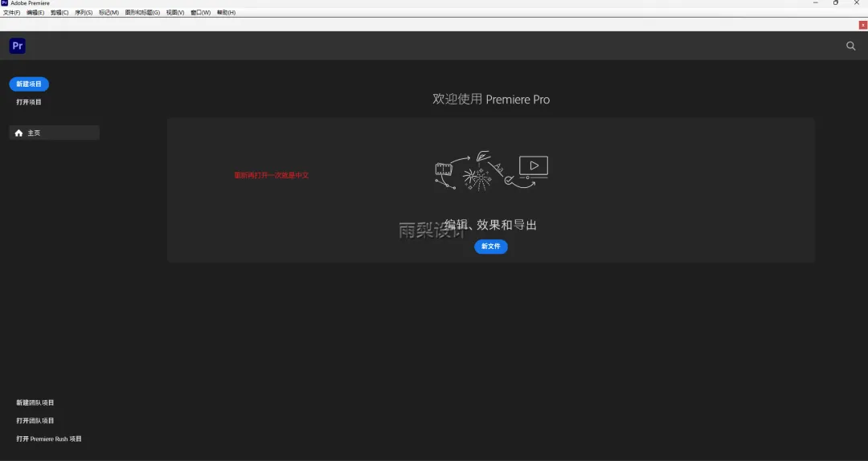Open the 序列(S) menu
868x461 pixels.
pyautogui.click(x=84, y=13)
